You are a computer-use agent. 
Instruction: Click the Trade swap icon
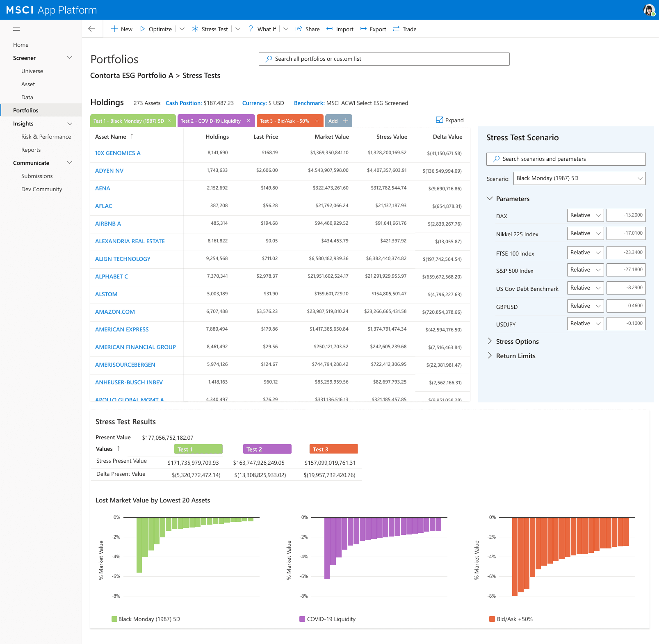tap(396, 29)
